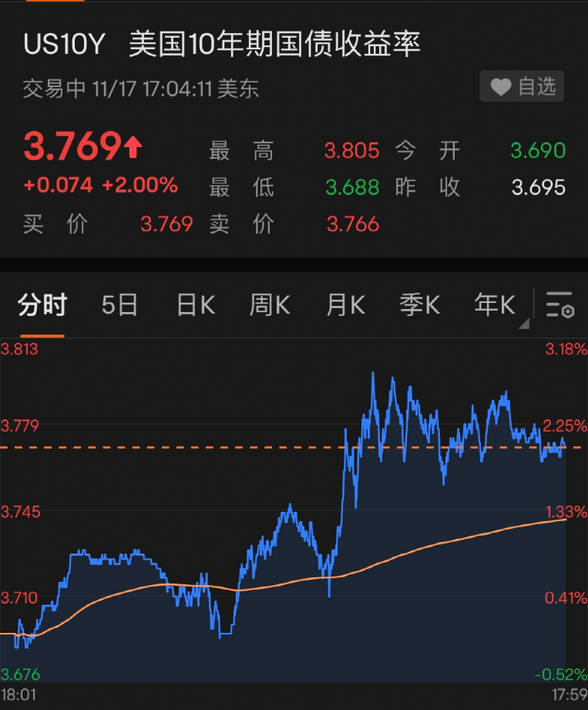The height and width of the screenshot is (710, 588).
Task: Click the right axis label 3.18%
Action: (x=566, y=349)
